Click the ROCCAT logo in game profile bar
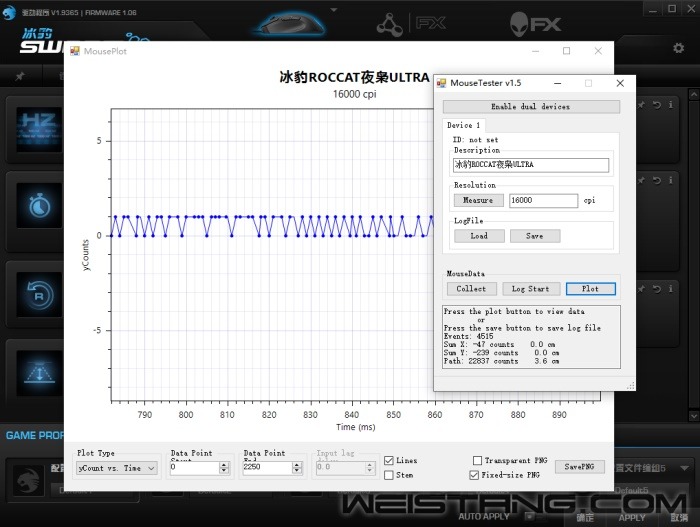Image resolution: width=700 pixels, height=527 pixels. [x=28, y=481]
